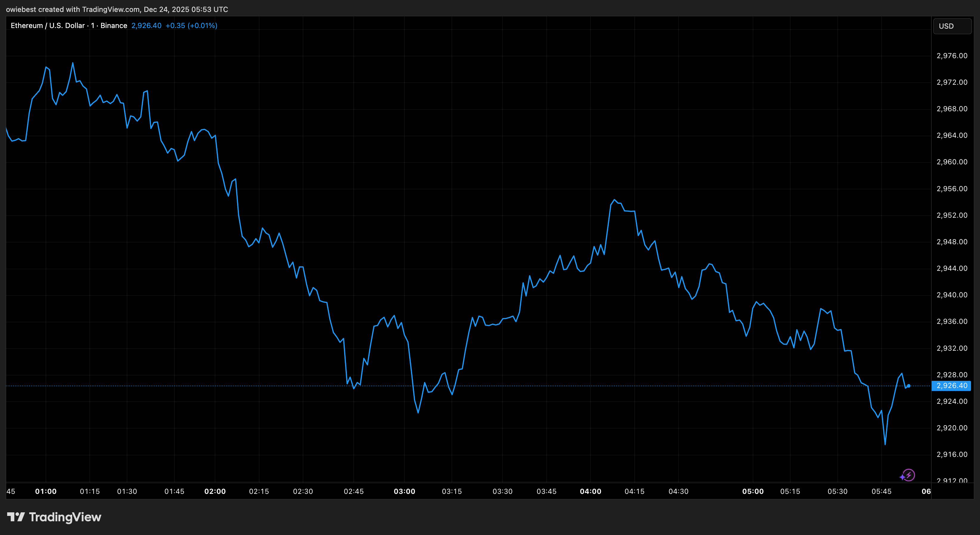Click the 2,960.00 price axis label
The height and width of the screenshot is (535, 980).
coord(952,162)
